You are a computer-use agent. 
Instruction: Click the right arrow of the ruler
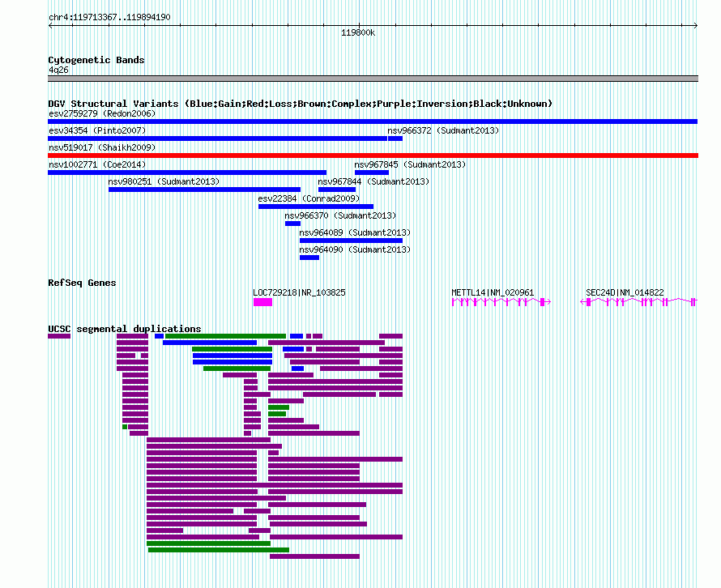[x=696, y=26]
